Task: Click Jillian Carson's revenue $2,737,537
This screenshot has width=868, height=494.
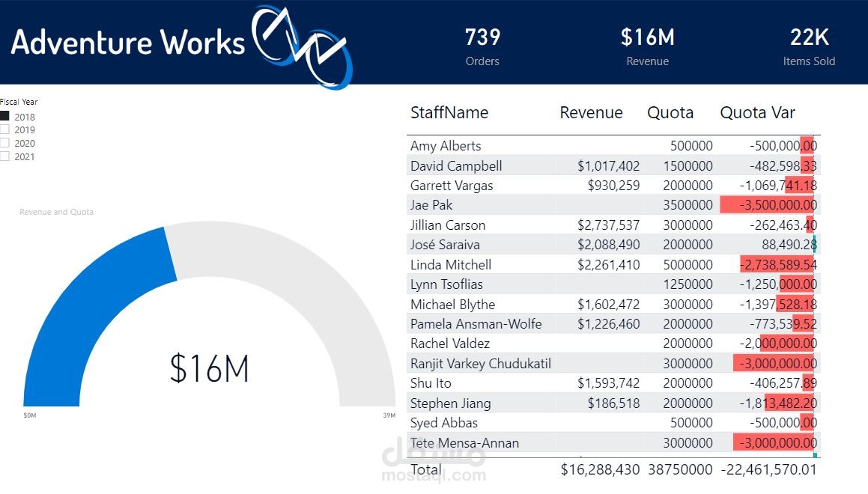Action: click(x=608, y=225)
